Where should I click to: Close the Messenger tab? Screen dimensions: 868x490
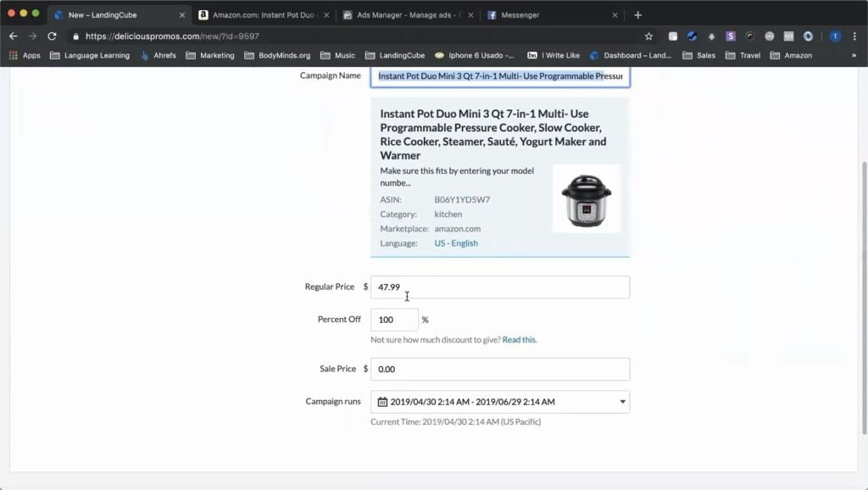615,15
